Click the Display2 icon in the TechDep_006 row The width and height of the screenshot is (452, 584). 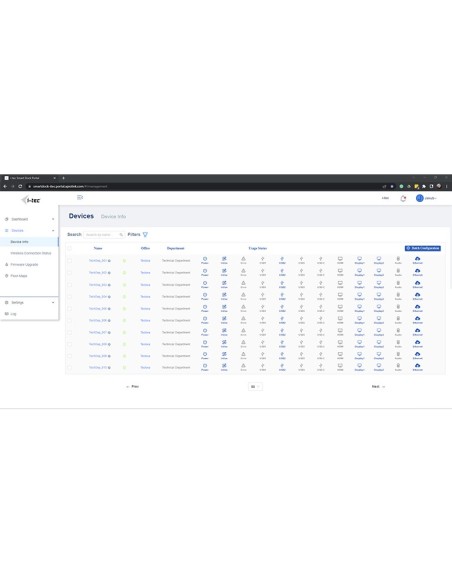(379, 318)
